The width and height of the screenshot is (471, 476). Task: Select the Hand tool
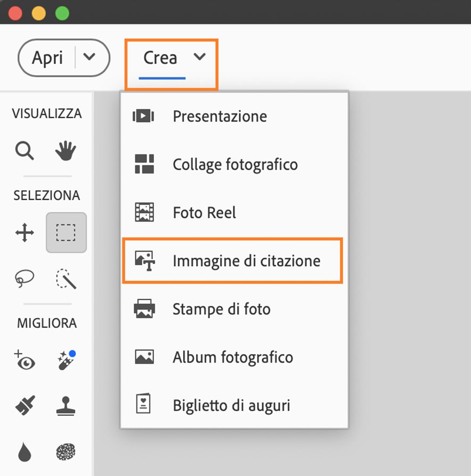(66, 151)
